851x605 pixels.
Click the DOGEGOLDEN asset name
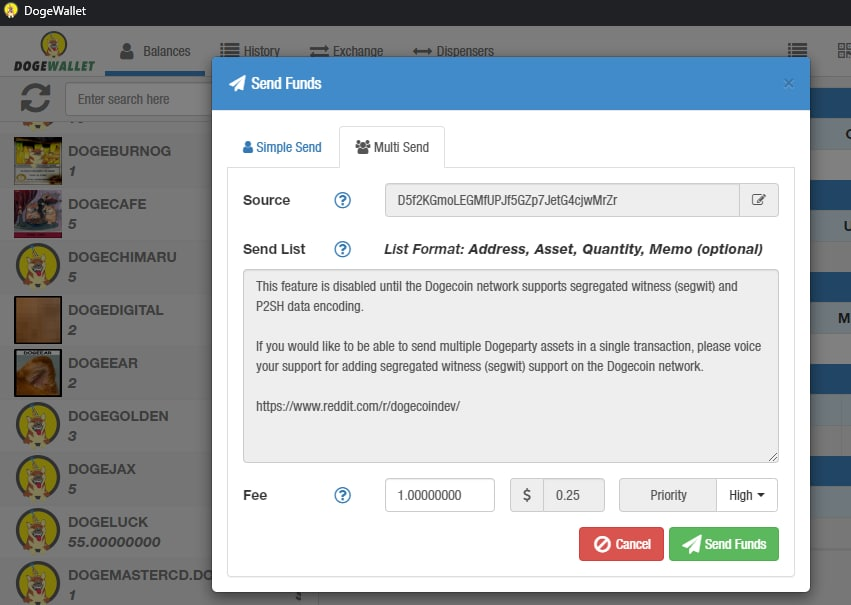click(x=118, y=416)
